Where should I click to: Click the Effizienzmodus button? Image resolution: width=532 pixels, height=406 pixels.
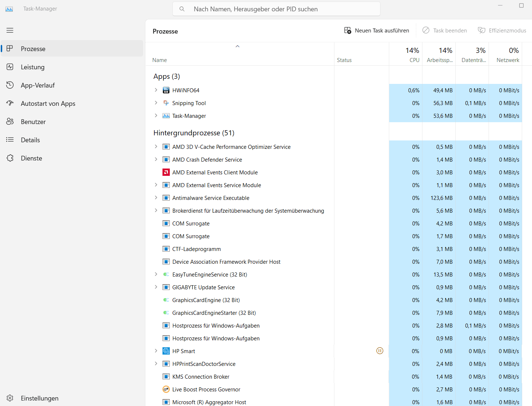[x=502, y=31]
